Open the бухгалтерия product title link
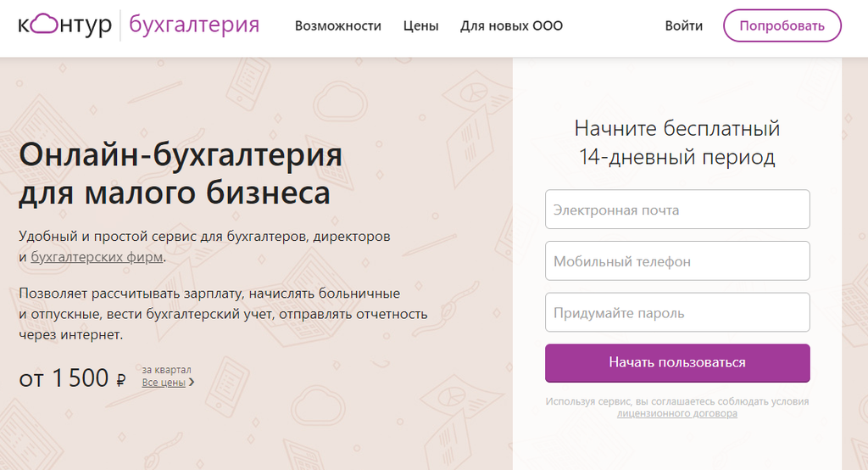The width and height of the screenshot is (868, 470). pos(194,25)
